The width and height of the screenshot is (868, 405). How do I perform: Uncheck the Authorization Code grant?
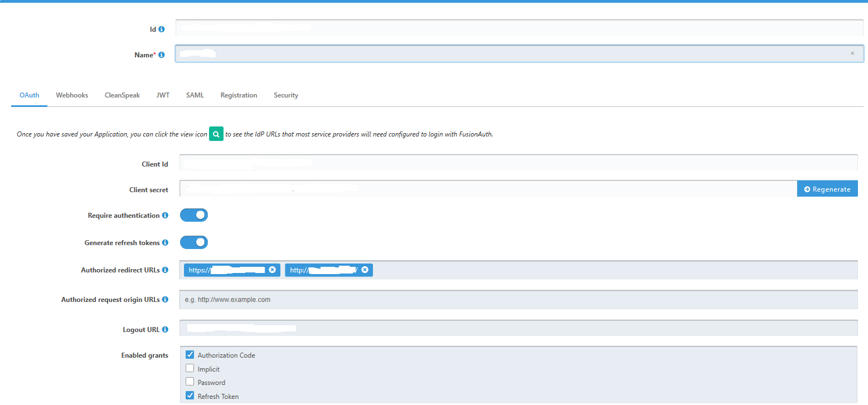pyautogui.click(x=190, y=354)
